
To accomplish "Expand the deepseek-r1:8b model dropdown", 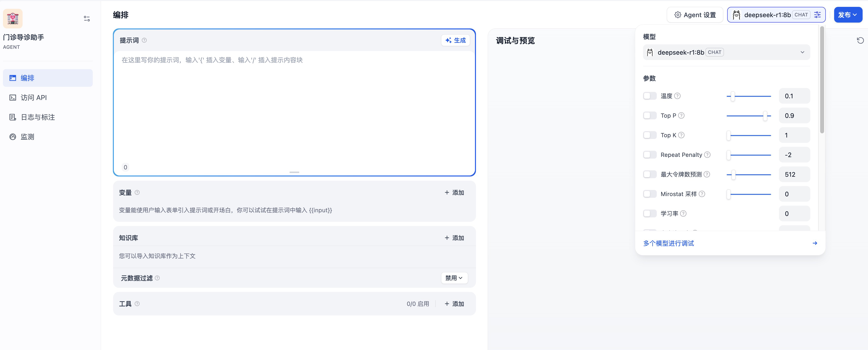I will click(x=726, y=52).
